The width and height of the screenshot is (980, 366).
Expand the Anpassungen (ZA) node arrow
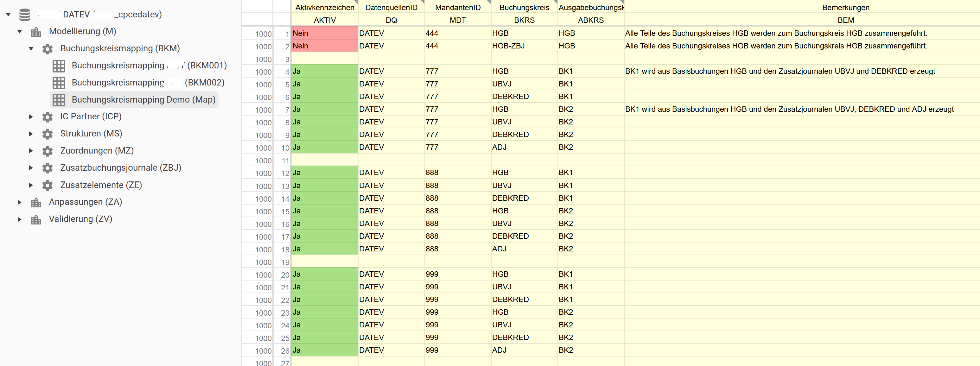20,202
